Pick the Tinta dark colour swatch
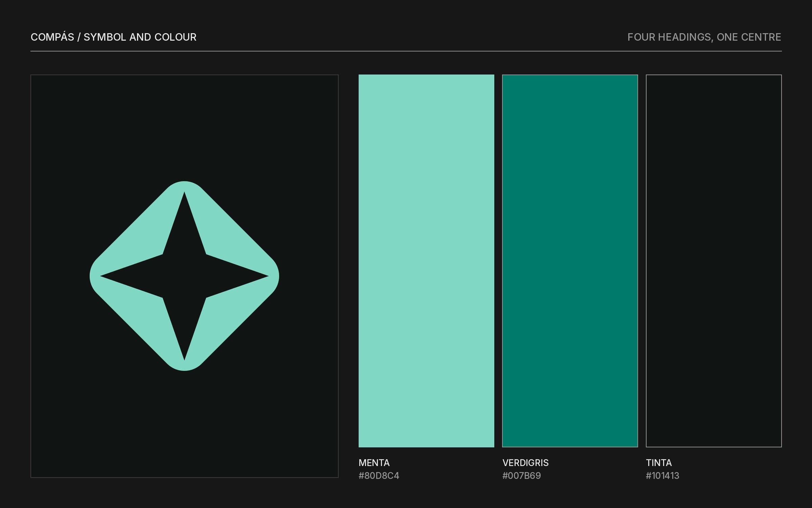Image resolution: width=812 pixels, height=508 pixels. click(714, 261)
